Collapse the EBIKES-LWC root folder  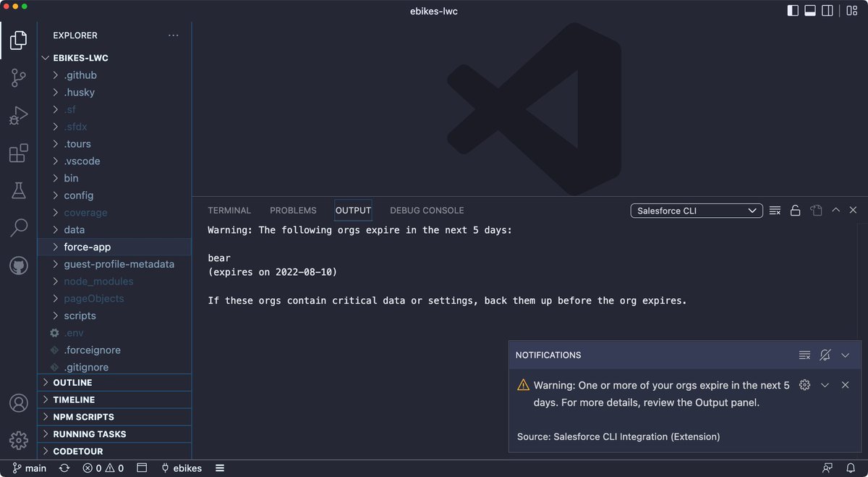114,58
